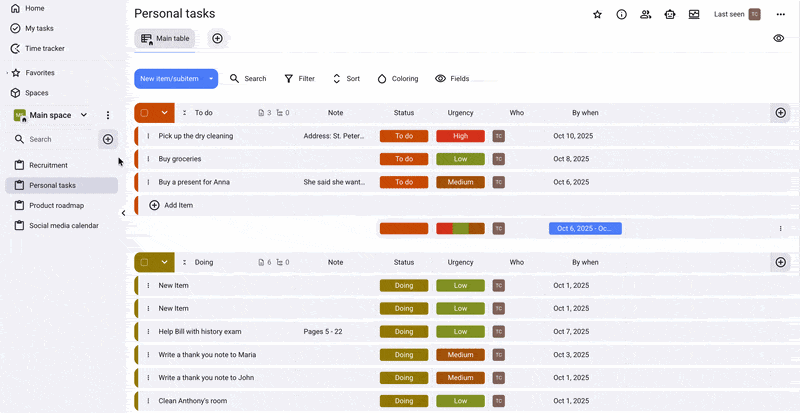Open the To do summary row three-dot menu
800x413 pixels.
(780, 229)
